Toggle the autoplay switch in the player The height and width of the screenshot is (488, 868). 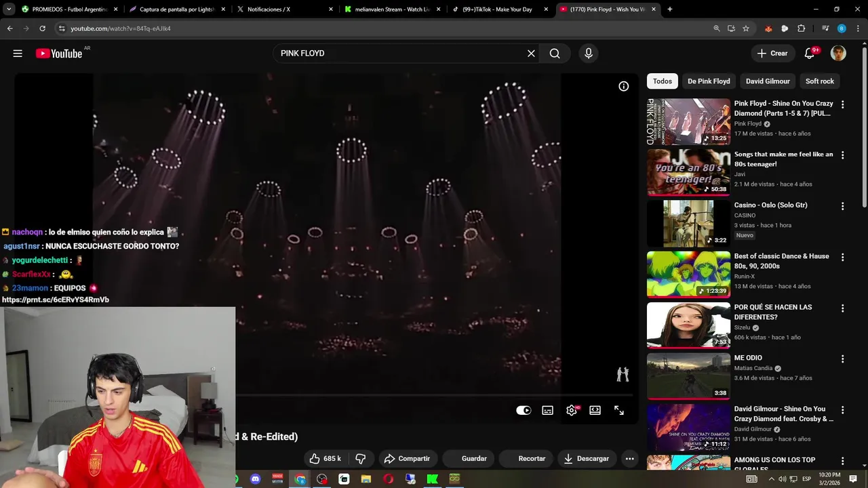[524, 410]
